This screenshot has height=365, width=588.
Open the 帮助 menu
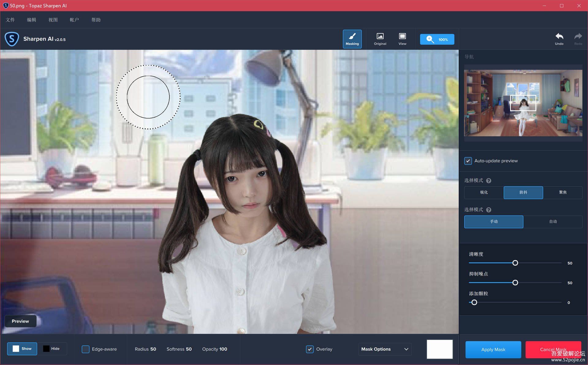coord(96,20)
